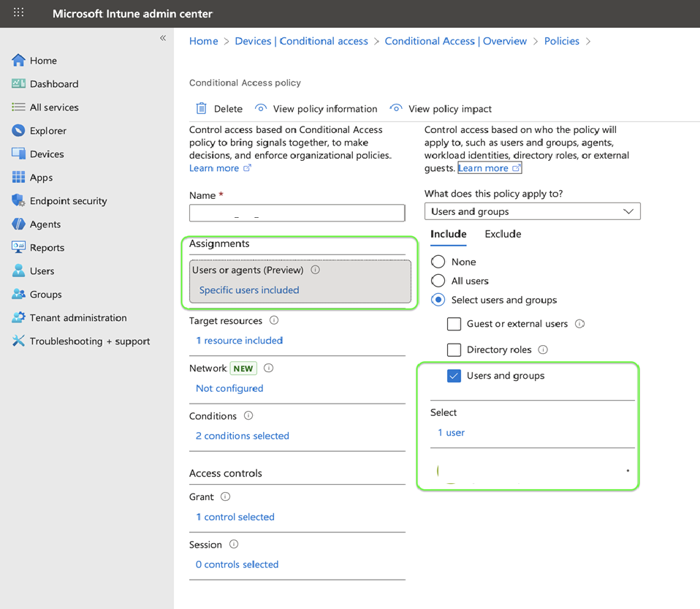Image resolution: width=700 pixels, height=609 pixels.
Task: Click the Delete trash can icon
Action: pyautogui.click(x=202, y=109)
